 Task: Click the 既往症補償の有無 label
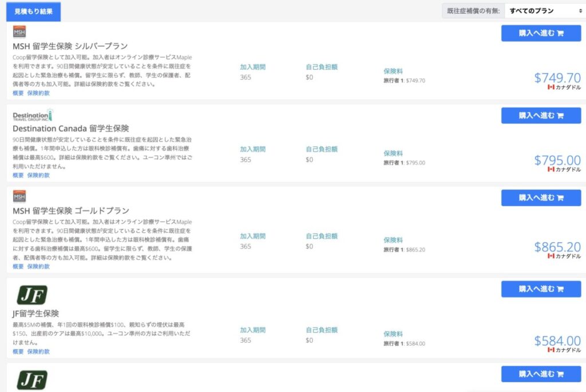tap(473, 11)
